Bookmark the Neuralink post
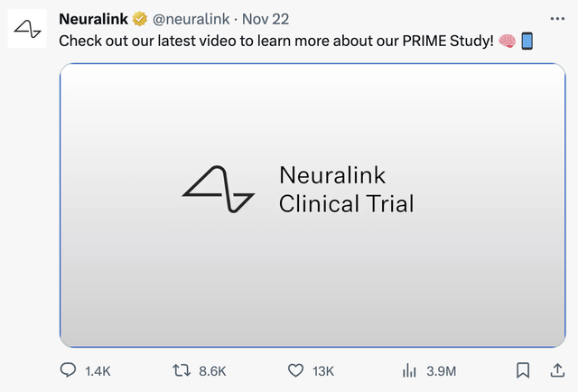 [522, 370]
